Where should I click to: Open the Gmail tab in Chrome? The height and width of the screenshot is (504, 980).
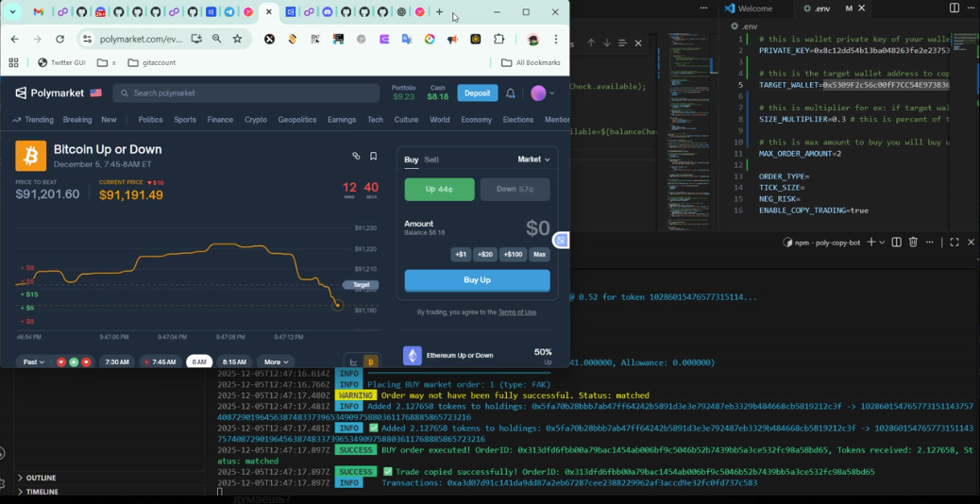click(x=38, y=12)
